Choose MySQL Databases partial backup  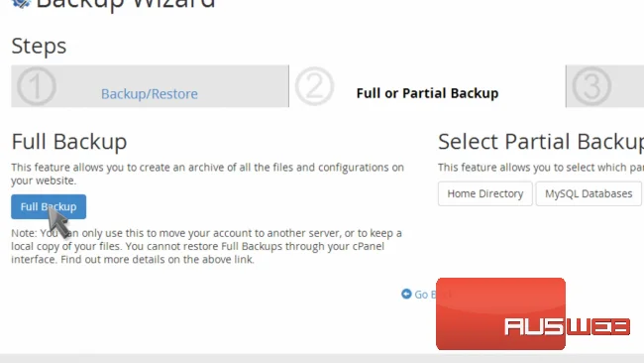pyautogui.click(x=589, y=193)
